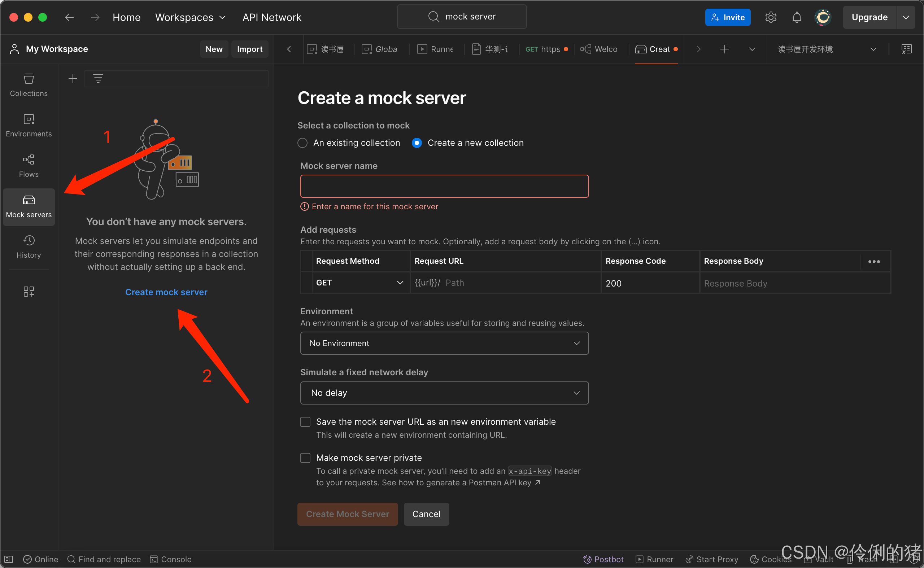Check Save mock server URL as environment variable

(305, 421)
